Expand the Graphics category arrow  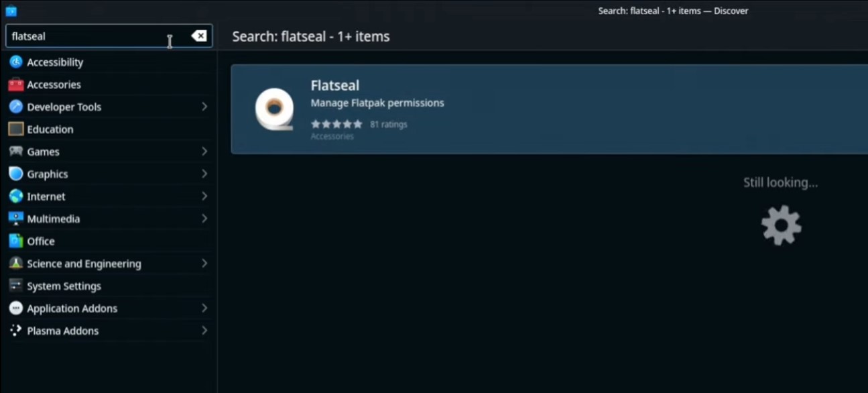(x=204, y=174)
